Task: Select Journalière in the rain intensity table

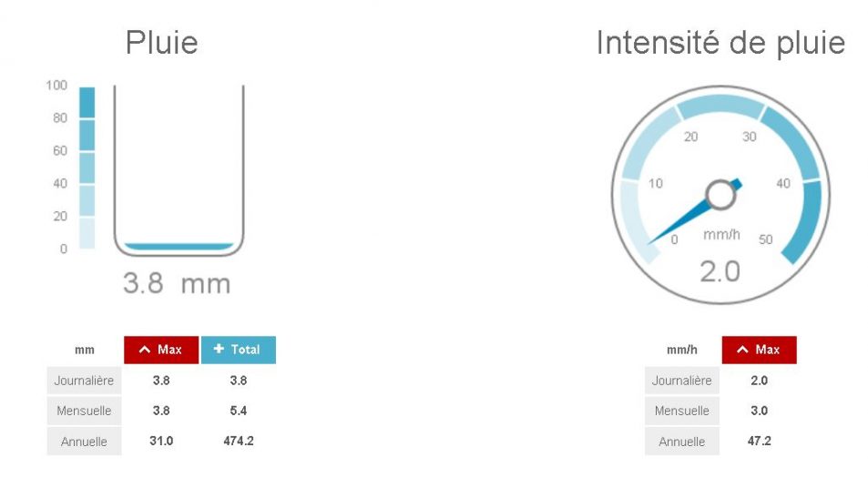Action: (681, 381)
